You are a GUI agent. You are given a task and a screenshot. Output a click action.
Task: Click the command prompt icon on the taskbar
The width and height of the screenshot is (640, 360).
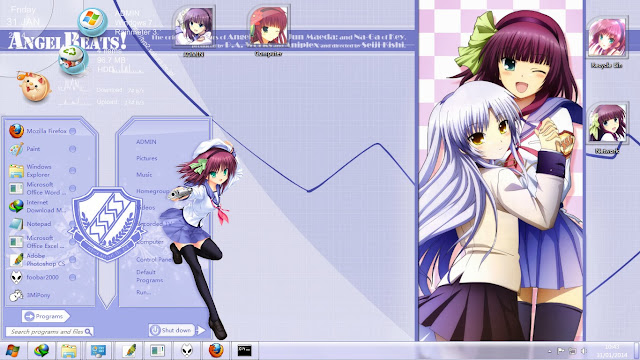point(244,351)
